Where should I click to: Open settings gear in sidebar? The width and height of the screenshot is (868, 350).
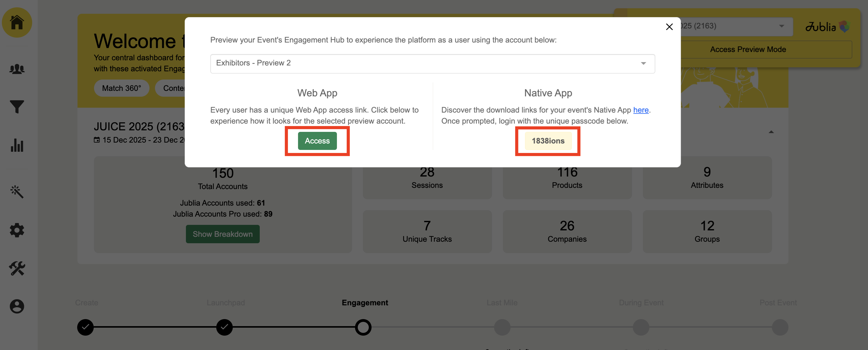click(17, 230)
